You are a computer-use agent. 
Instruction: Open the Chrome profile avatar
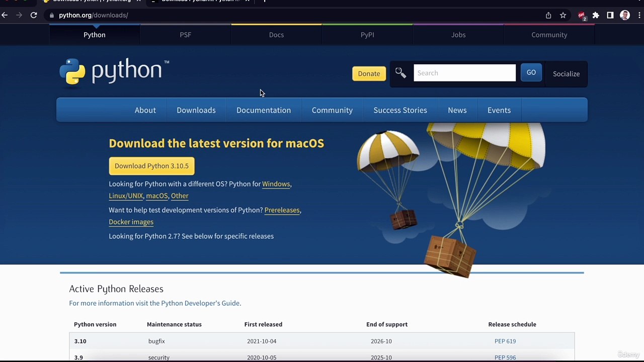tap(625, 15)
